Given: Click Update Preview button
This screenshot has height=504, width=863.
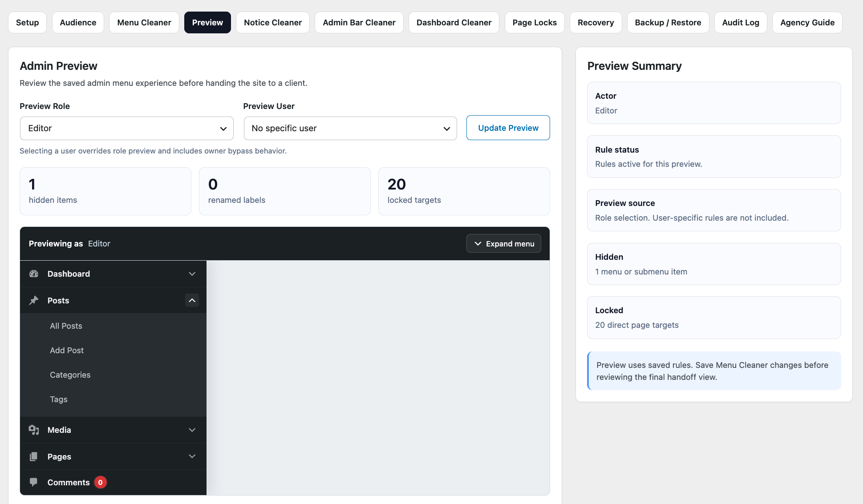Looking at the screenshot, I should coord(508,128).
